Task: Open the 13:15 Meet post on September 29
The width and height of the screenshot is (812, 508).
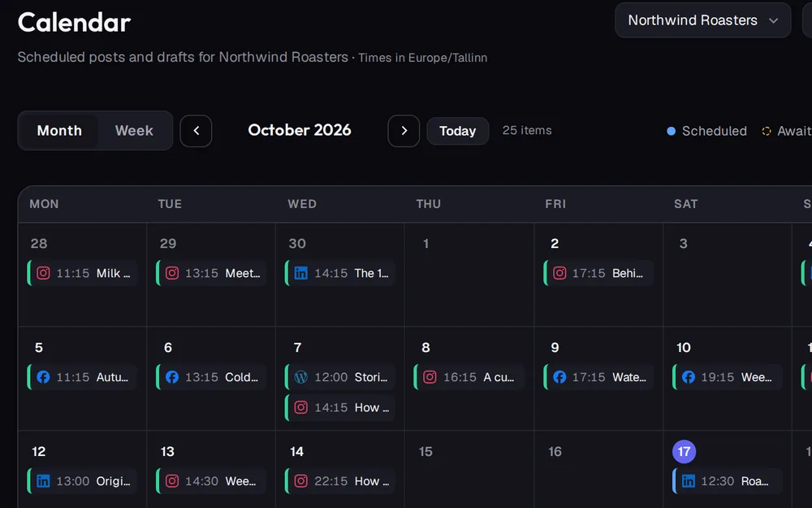Action: (211, 273)
